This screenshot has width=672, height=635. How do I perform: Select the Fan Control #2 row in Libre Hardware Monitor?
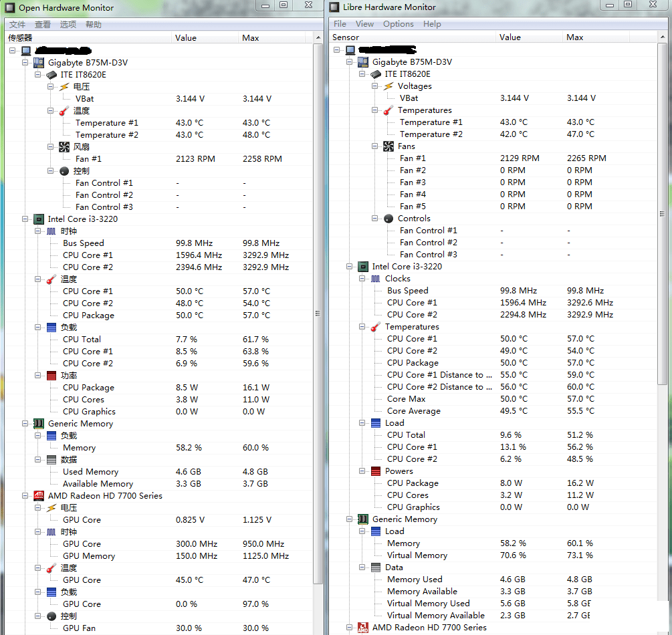494,243
